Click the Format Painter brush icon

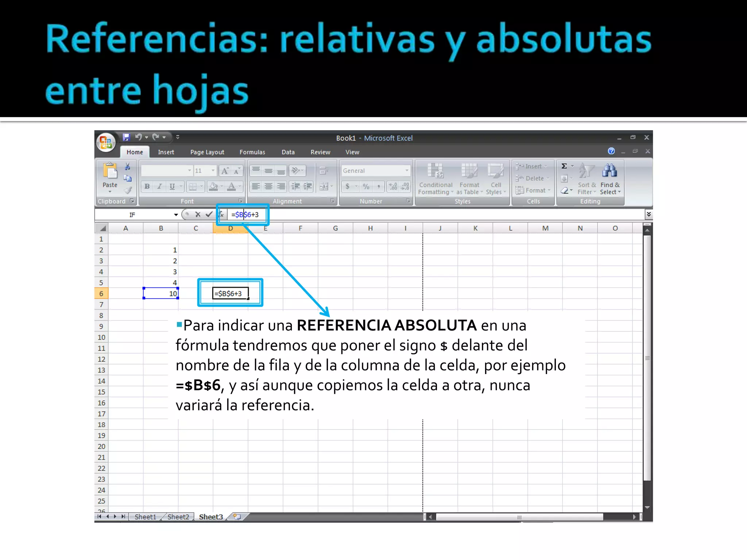128,190
